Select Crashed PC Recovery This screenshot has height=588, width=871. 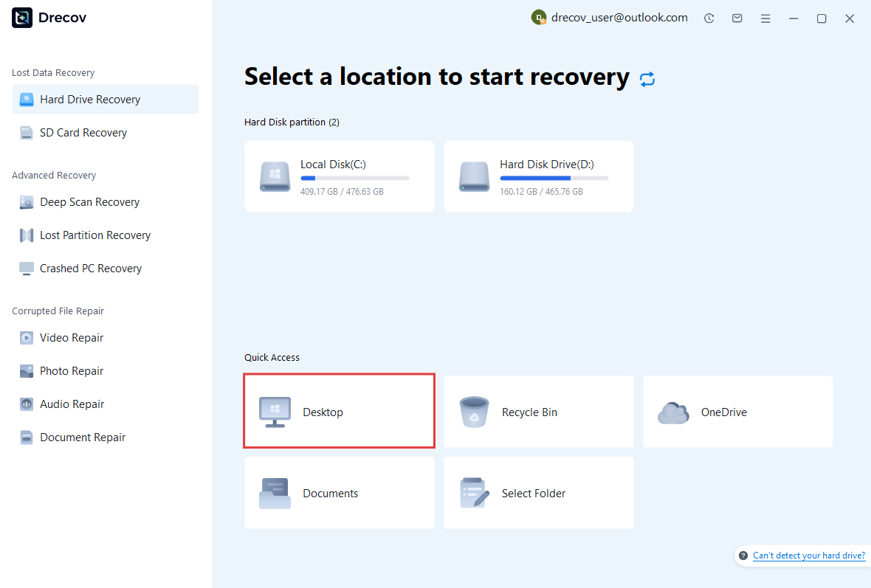[91, 268]
